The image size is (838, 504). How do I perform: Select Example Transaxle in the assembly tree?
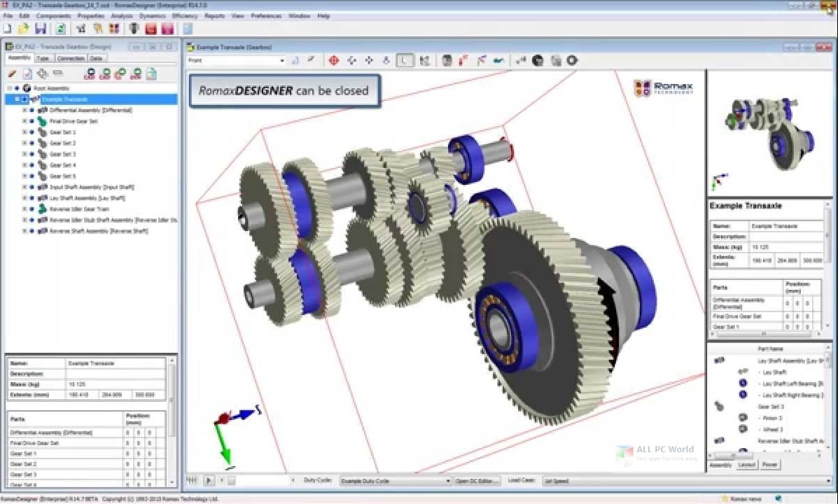pyautogui.click(x=64, y=99)
